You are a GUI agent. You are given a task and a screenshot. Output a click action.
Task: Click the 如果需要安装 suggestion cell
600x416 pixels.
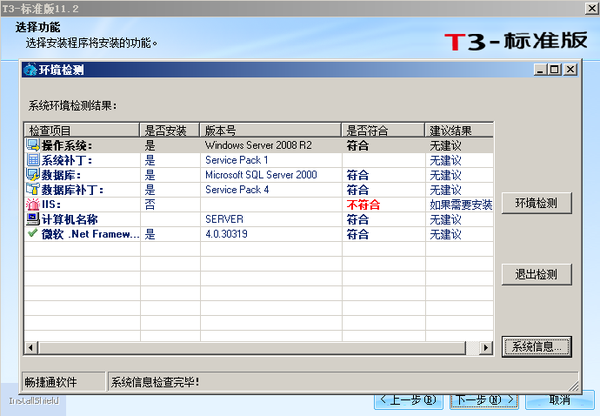[x=461, y=205]
